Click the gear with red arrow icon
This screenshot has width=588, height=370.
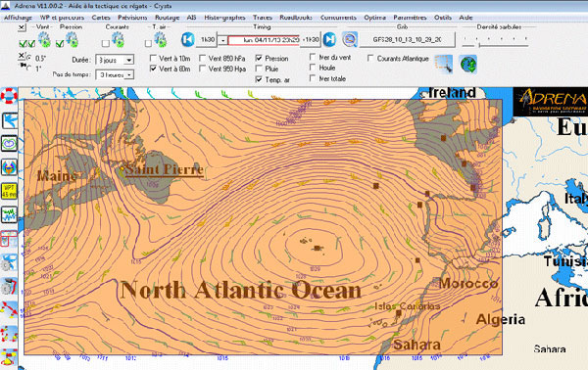(x=9, y=286)
